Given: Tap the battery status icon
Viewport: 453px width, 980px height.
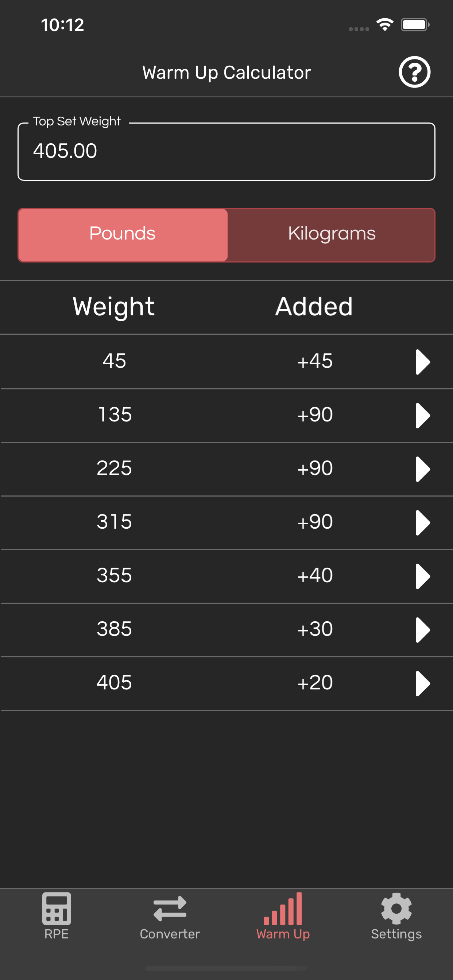Looking at the screenshot, I should coord(415,25).
